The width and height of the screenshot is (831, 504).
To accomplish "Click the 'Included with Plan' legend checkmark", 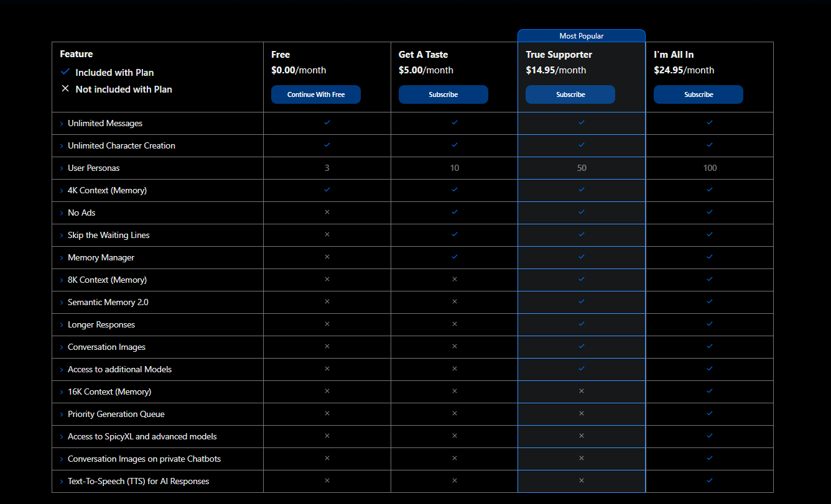I will pos(65,71).
